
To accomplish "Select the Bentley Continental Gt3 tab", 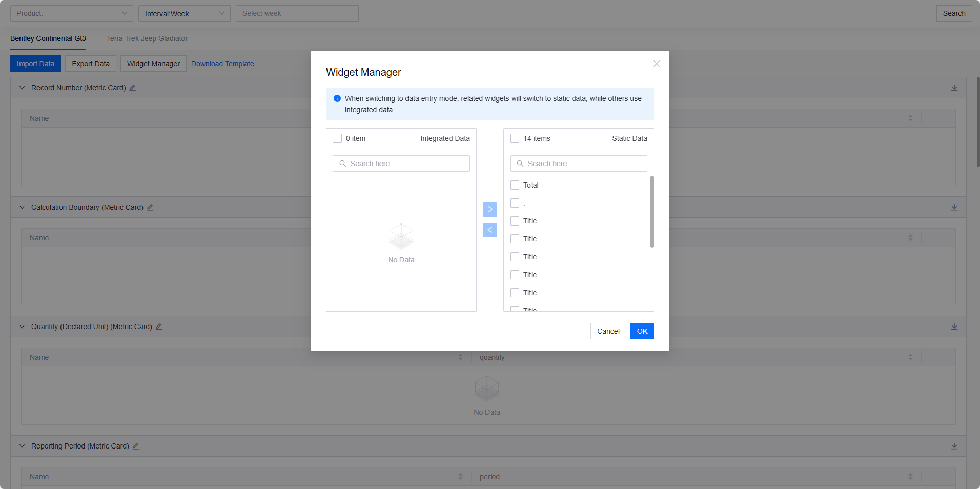I will tap(48, 38).
